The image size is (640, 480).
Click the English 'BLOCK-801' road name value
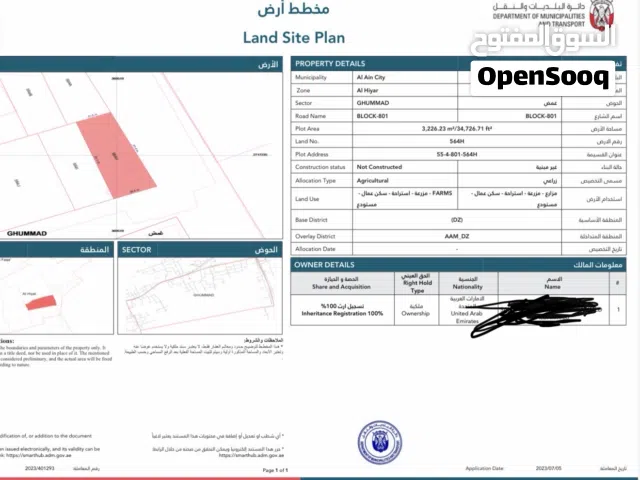pos(372,116)
